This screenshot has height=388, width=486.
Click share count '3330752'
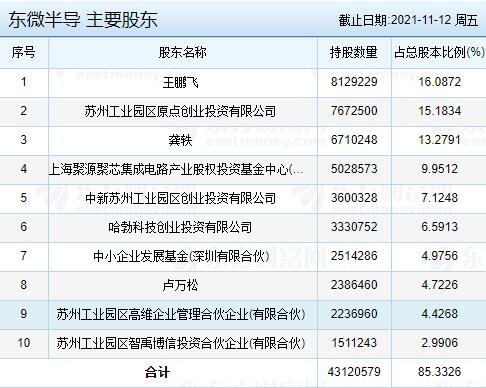354,227
